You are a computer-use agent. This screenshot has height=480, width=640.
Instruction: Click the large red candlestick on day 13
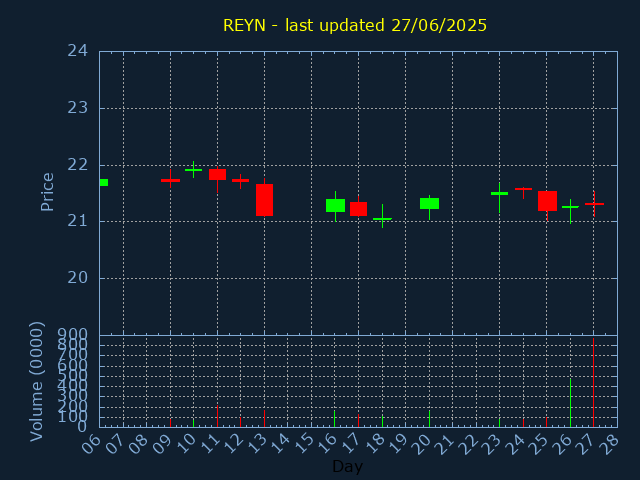point(264,200)
